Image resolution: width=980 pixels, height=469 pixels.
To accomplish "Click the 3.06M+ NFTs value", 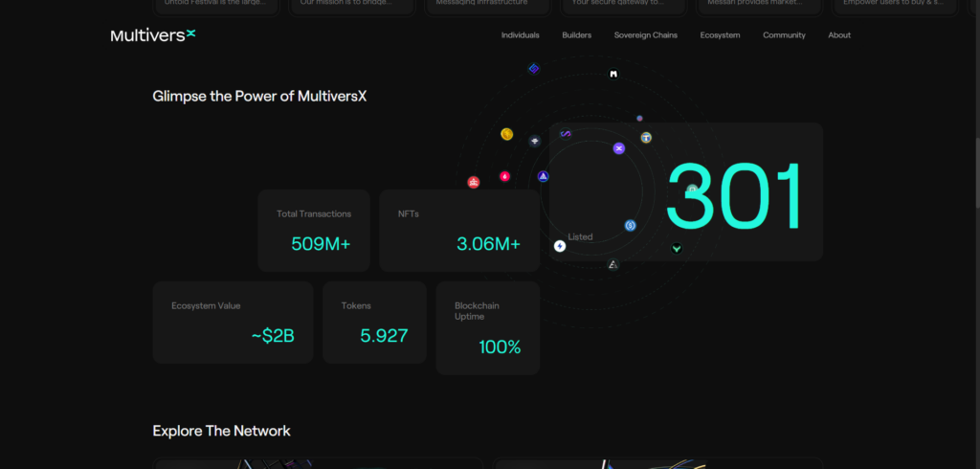I will (489, 244).
